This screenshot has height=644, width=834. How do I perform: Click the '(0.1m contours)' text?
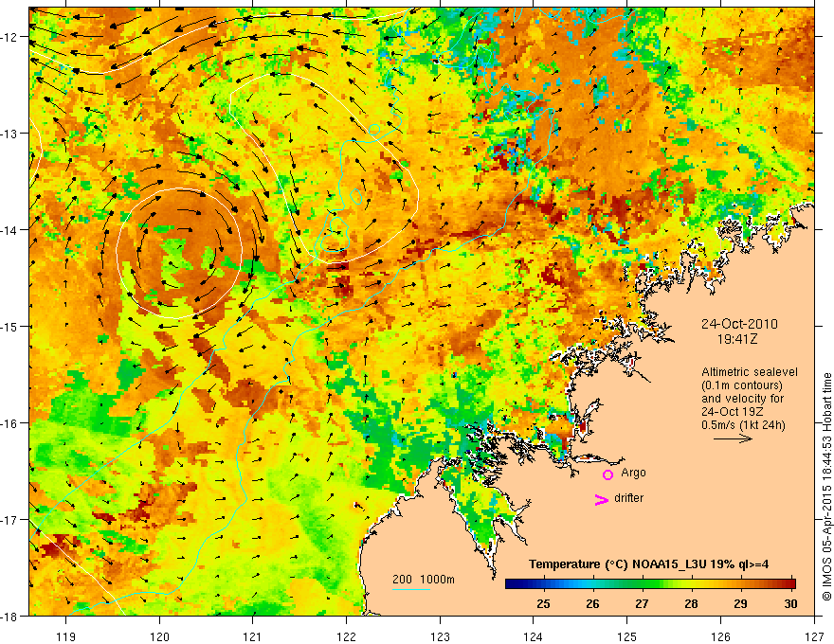(x=741, y=385)
